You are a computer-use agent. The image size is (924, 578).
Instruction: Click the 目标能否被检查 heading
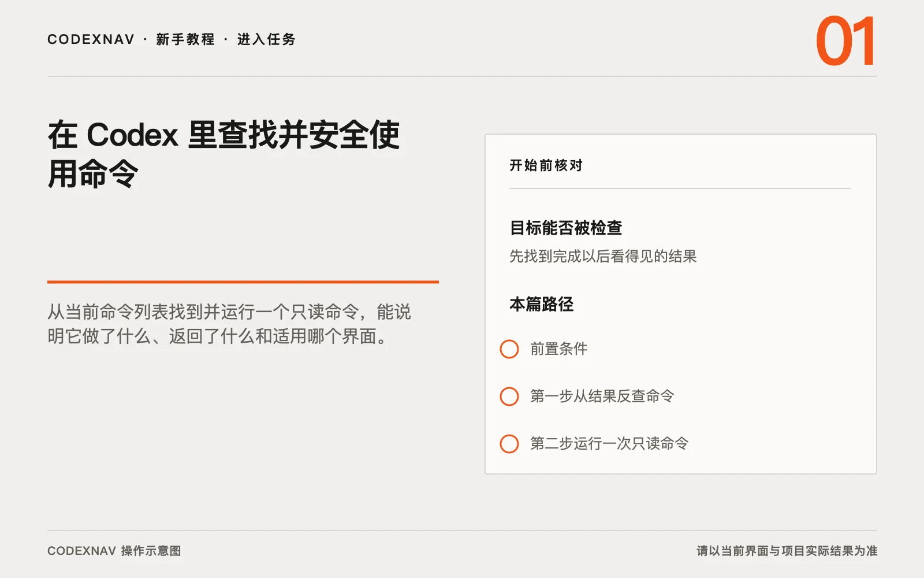566,228
